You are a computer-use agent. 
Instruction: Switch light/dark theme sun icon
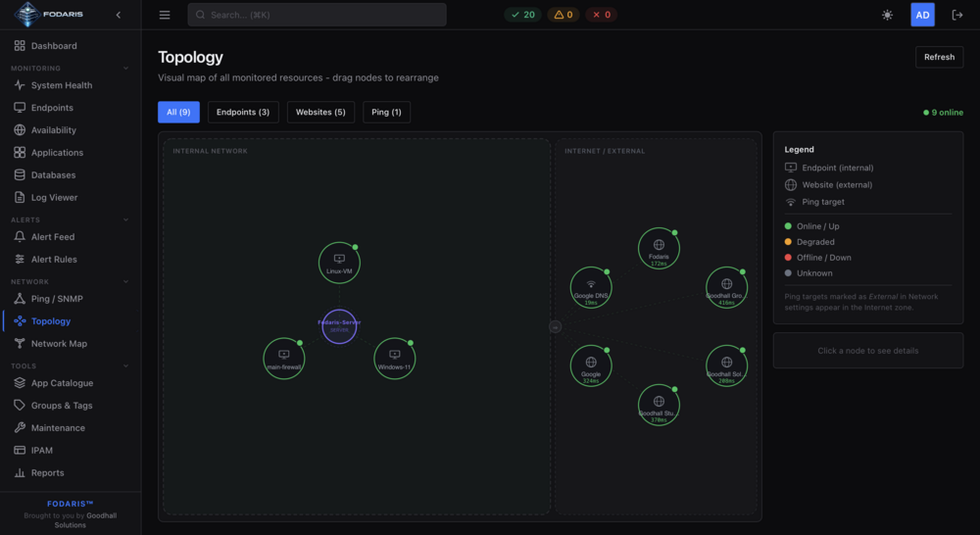pyautogui.click(x=887, y=15)
